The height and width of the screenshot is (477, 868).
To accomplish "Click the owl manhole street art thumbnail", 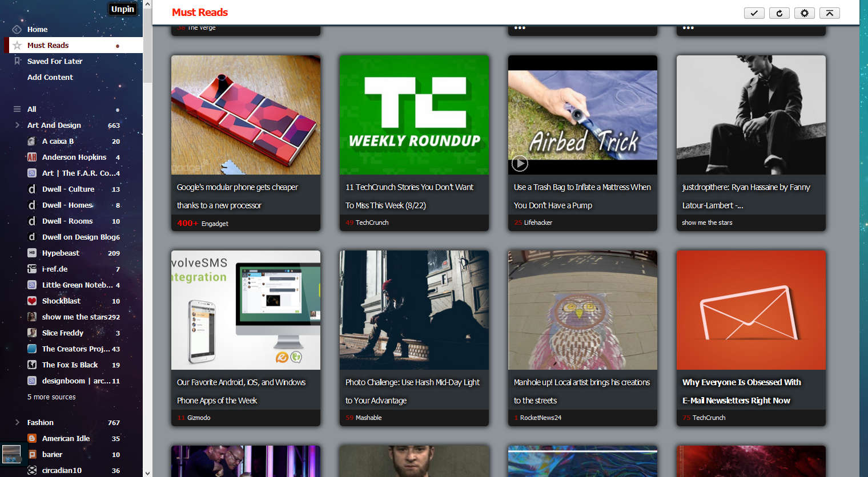I will coord(582,310).
